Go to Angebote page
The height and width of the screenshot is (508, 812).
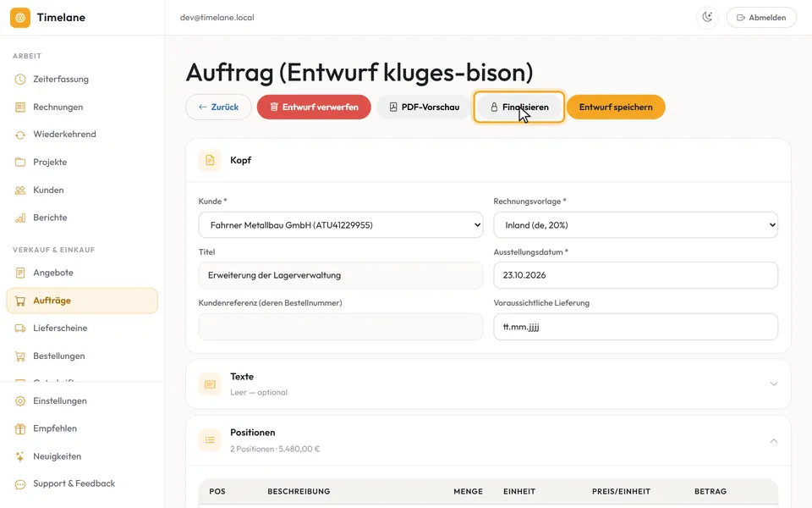pos(82,273)
